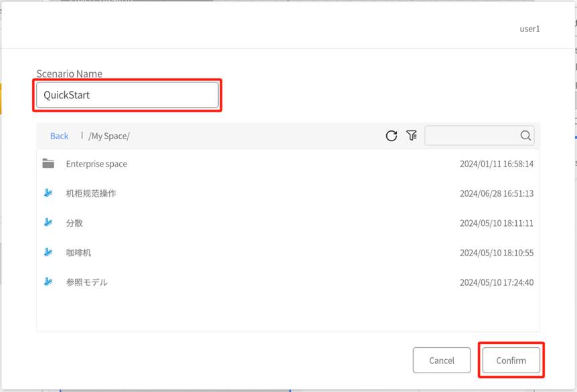Click the 咖啡机 scenario file icon
Image resolution: width=577 pixels, height=392 pixels.
pos(48,252)
